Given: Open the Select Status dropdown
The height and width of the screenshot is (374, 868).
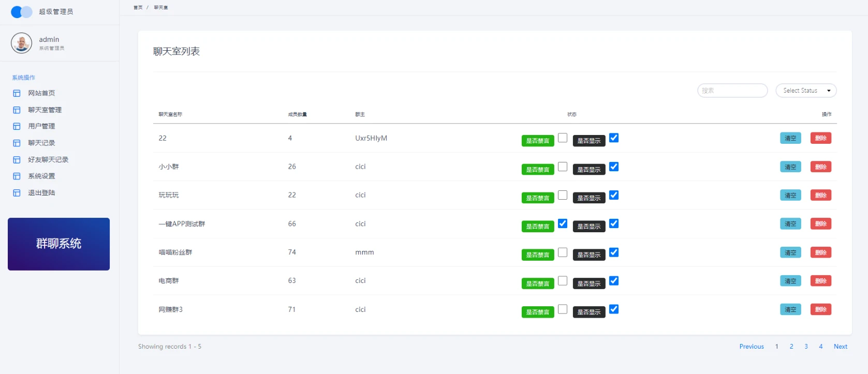Looking at the screenshot, I should coord(806,91).
